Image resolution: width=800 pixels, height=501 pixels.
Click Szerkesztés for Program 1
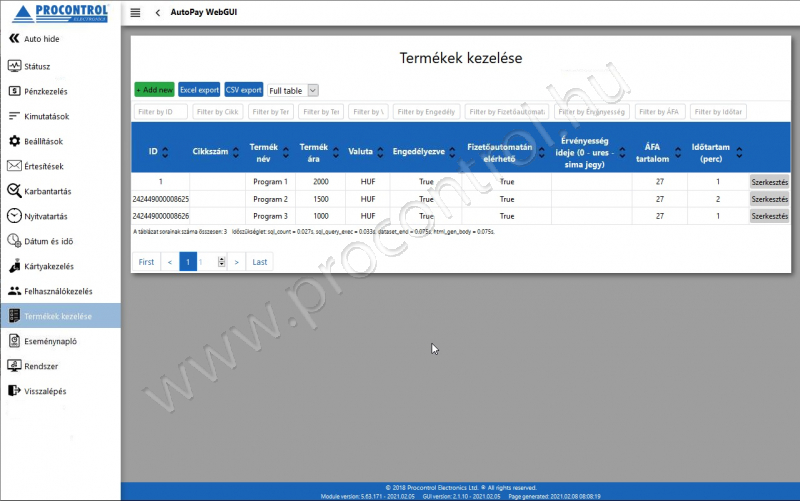(x=769, y=182)
